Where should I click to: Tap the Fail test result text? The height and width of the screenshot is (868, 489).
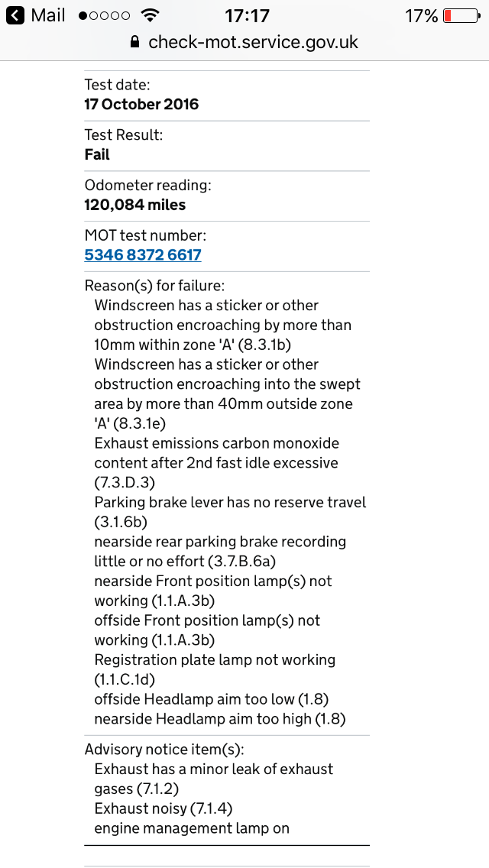pos(97,154)
